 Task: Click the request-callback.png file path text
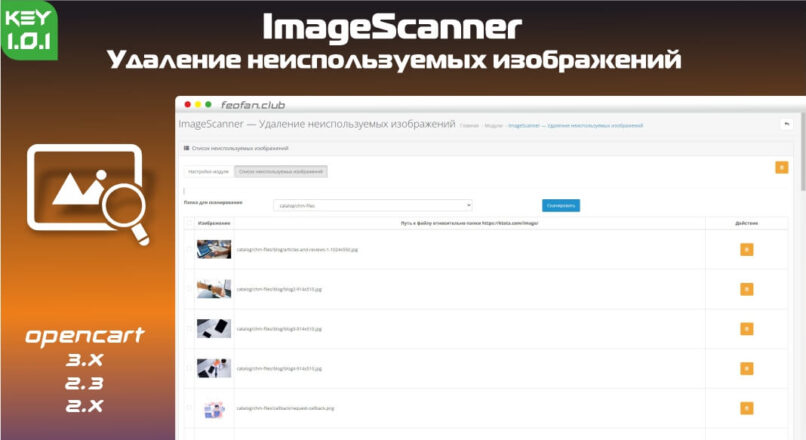285,408
